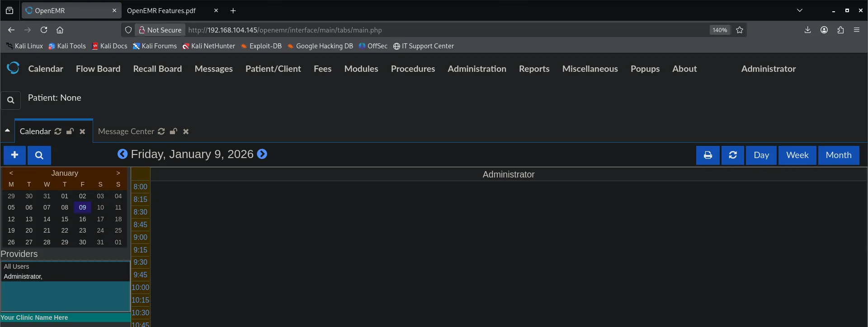The width and height of the screenshot is (868, 327).
Task: Open the Flow Board menu
Action: 98,69
